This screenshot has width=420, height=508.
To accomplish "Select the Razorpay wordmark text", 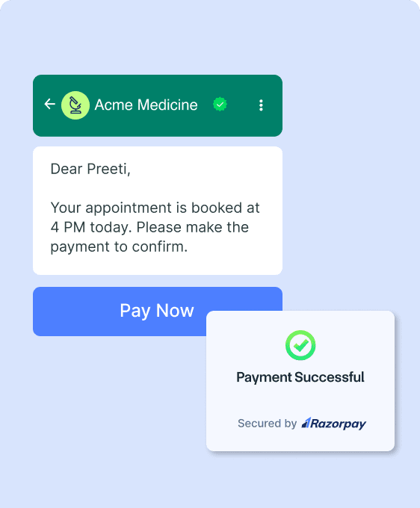I will (339, 424).
